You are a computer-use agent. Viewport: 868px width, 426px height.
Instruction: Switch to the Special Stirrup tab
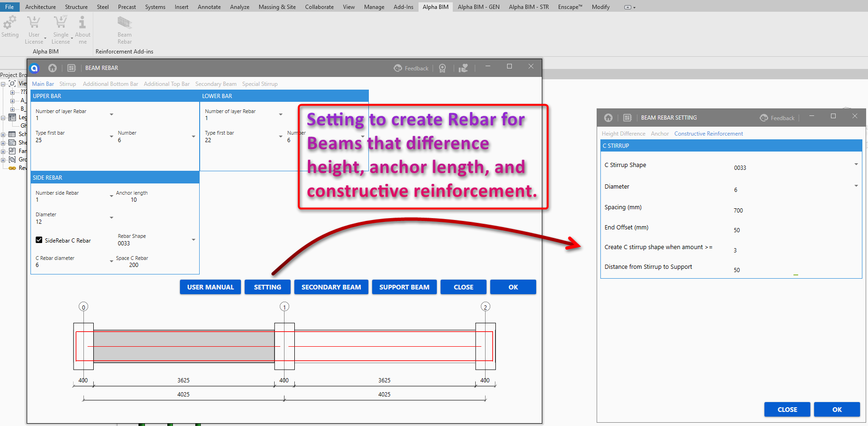260,84
